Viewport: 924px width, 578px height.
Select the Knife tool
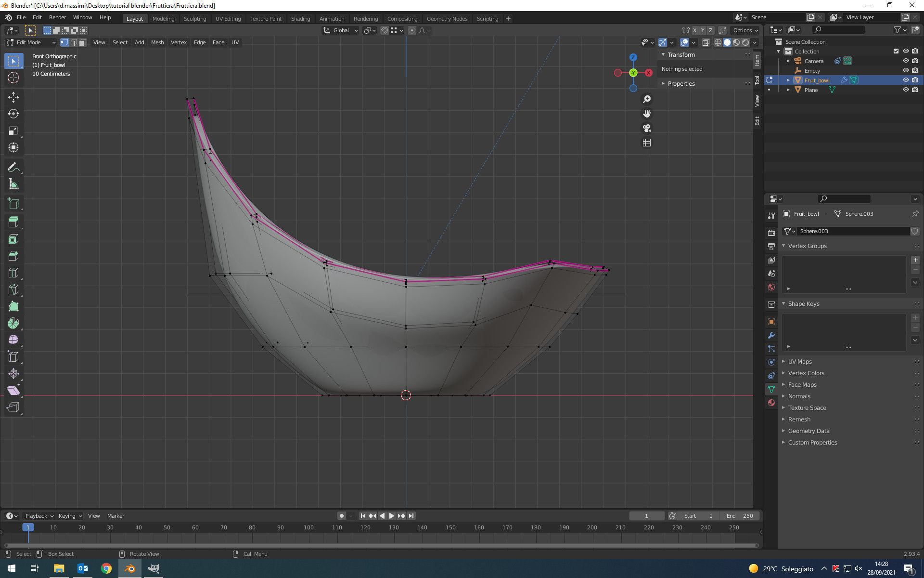(13, 289)
